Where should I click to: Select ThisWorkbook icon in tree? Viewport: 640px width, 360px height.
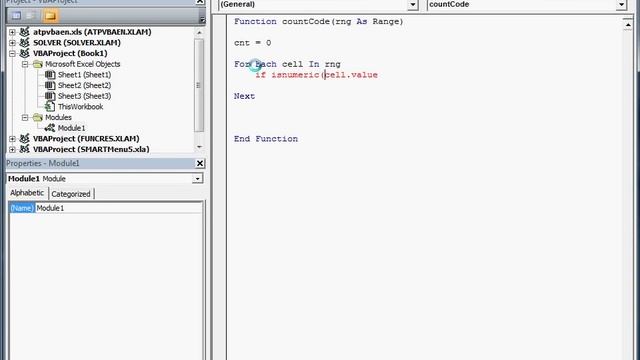[50, 107]
